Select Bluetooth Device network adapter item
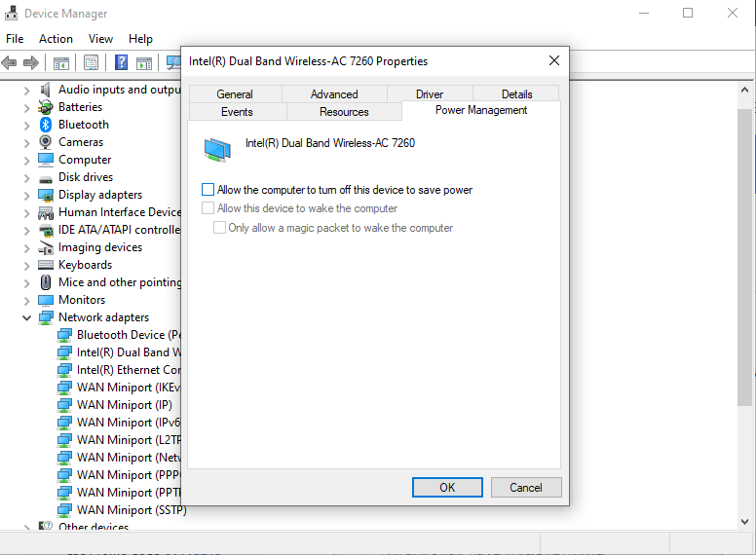 [129, 335]
